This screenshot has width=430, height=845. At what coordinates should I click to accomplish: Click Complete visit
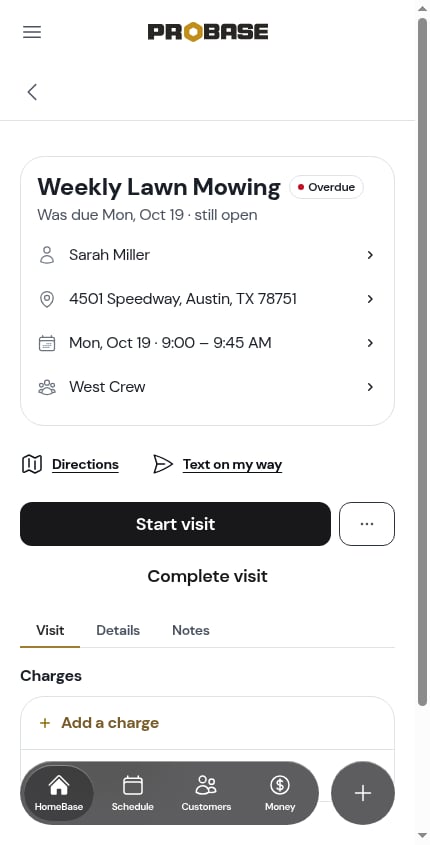coord(207,576)
